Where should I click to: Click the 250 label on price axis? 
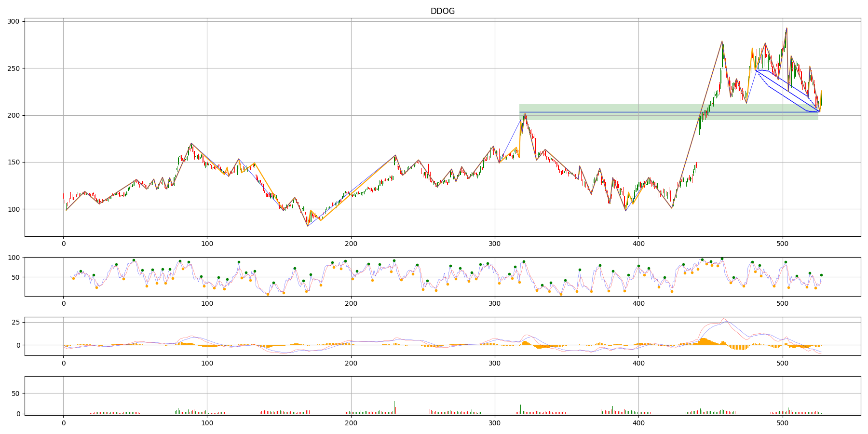tap(13, 68)
